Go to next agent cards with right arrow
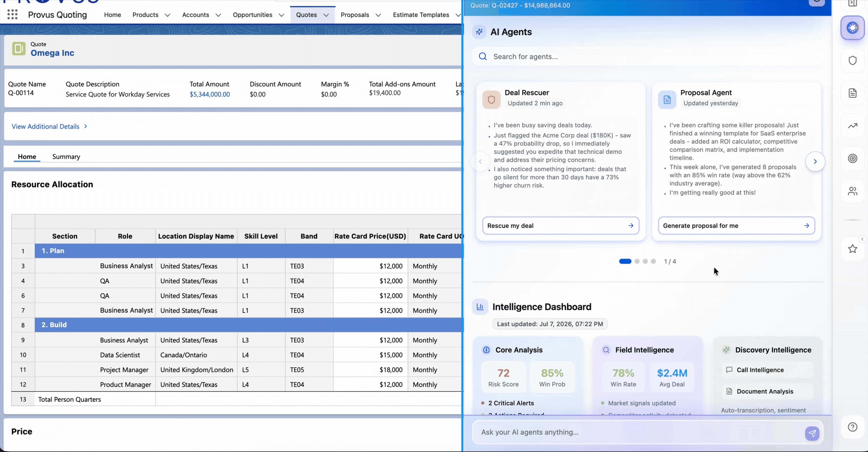This screenshot has height=452, width=868. coord(815,161)
